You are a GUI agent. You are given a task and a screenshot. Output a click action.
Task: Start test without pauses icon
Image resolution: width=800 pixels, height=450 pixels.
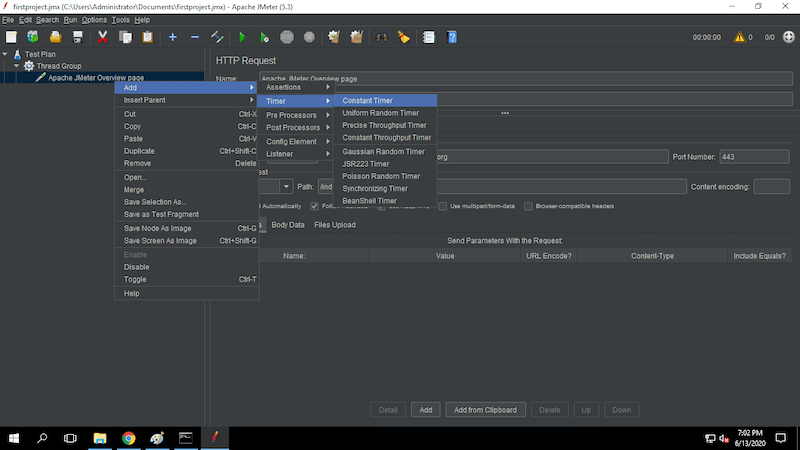264,37
